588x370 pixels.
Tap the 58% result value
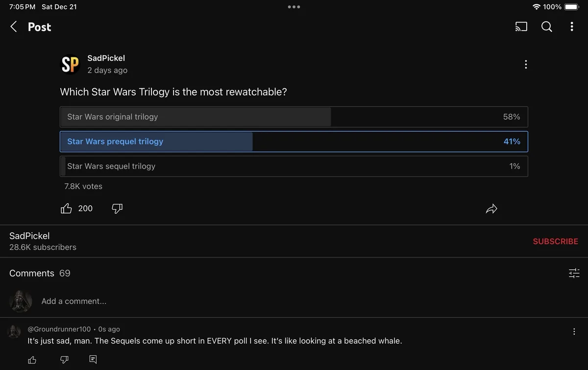tap(512, 117)
